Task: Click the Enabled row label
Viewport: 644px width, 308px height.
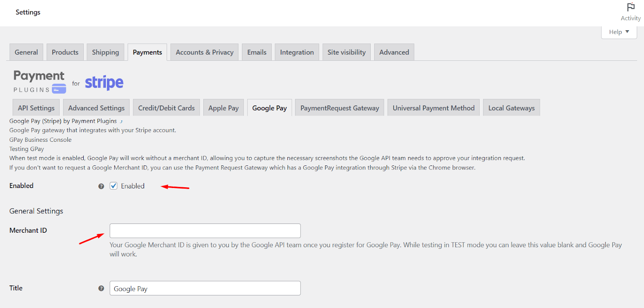Action: pos(21,186)
